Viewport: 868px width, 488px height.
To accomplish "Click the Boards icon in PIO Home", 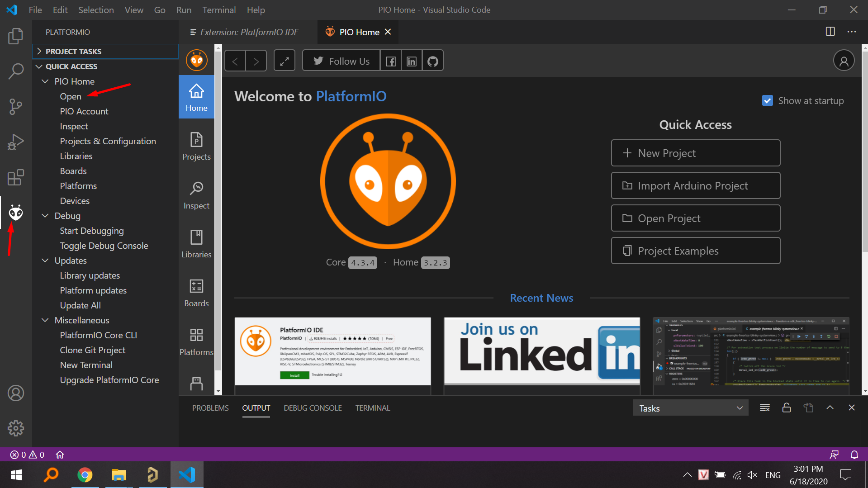I will click(x=196, y=292).
